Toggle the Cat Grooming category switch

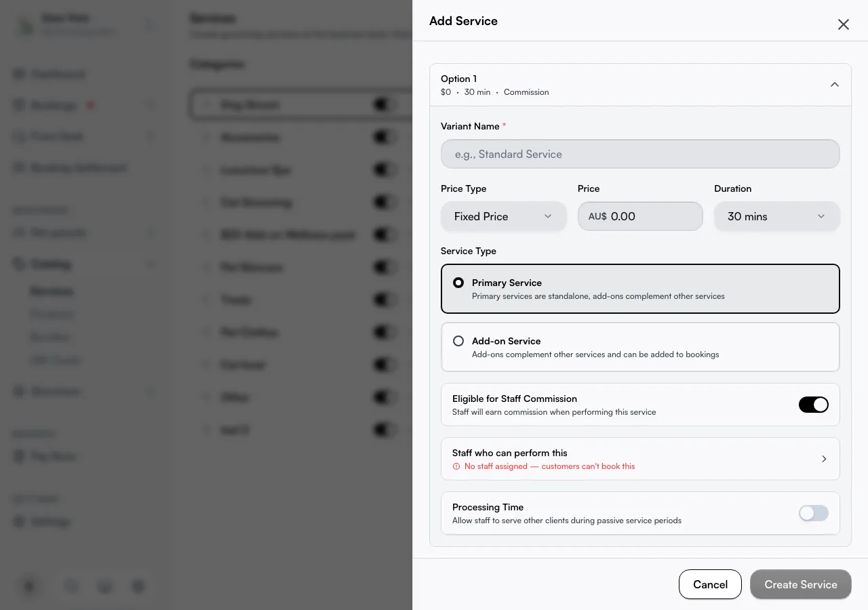click(x=385, y=202)
